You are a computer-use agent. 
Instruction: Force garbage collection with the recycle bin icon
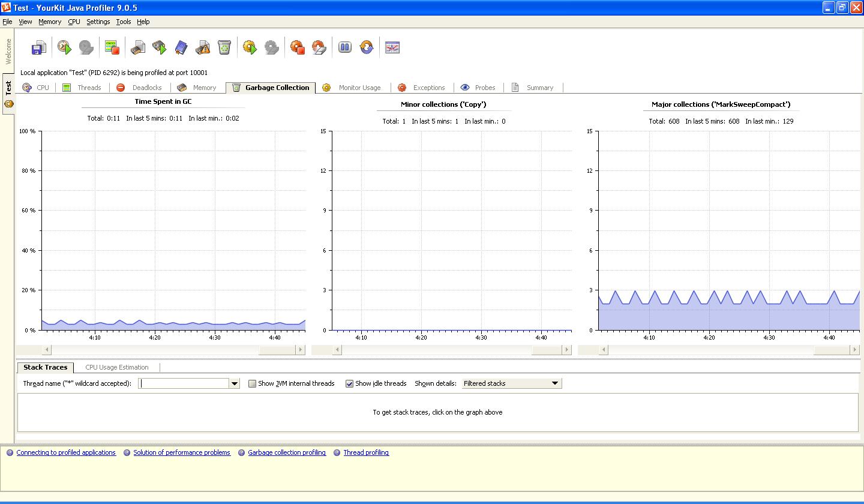click(224, 47)
